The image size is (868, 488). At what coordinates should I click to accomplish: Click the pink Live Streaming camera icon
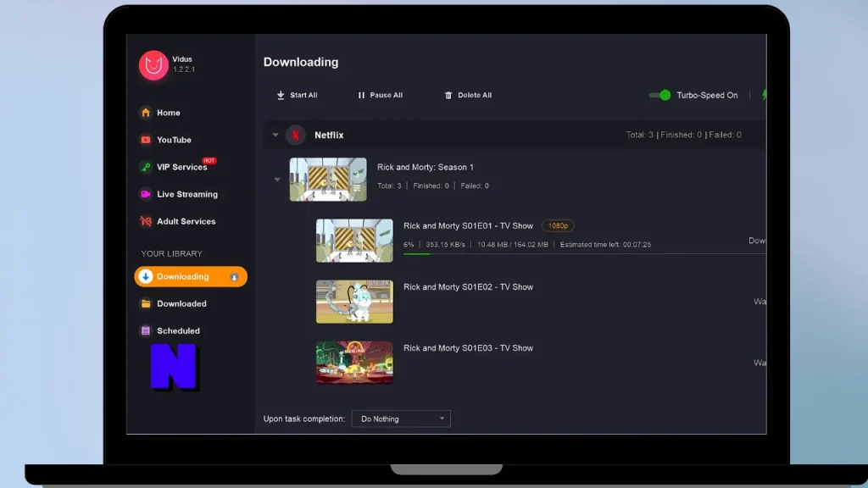[146, 194]
